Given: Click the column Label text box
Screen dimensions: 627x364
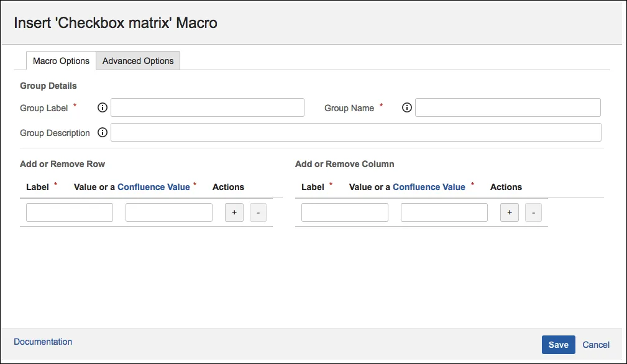Looking at the screenshot, I should 345,212.
